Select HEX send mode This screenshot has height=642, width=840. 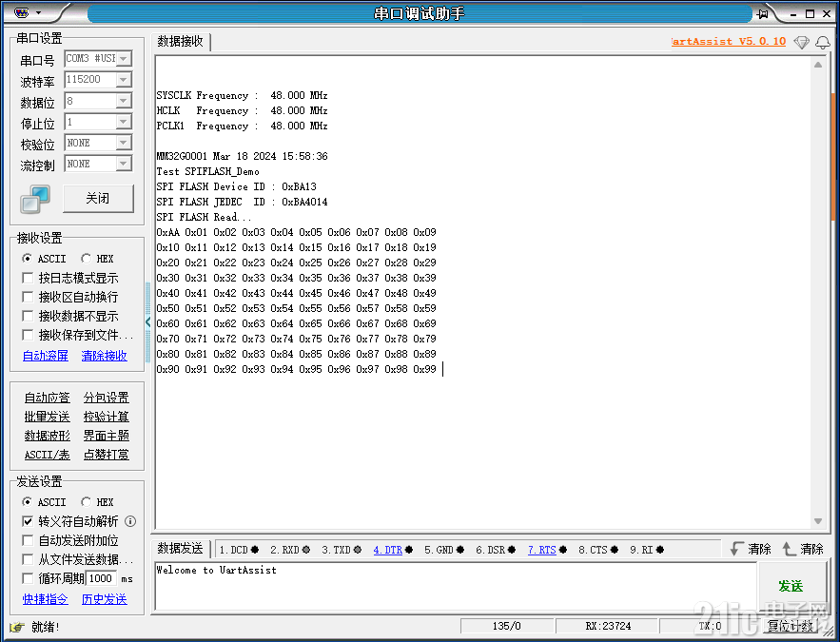[x=86, y=502]
